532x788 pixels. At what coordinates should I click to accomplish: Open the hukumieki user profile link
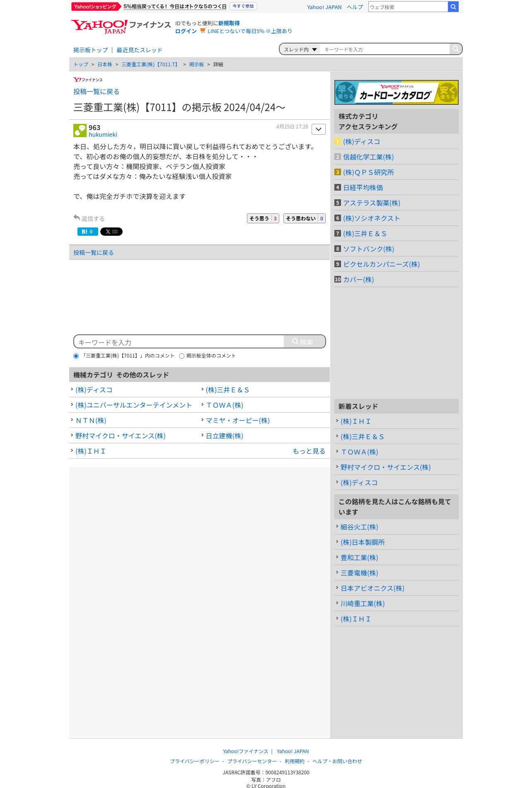pos(103,135)
